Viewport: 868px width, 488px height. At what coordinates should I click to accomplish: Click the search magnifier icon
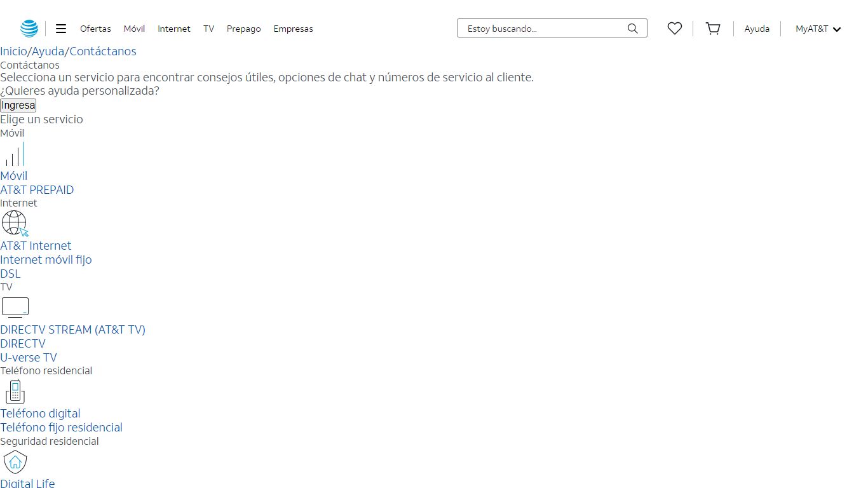(632, 29)
